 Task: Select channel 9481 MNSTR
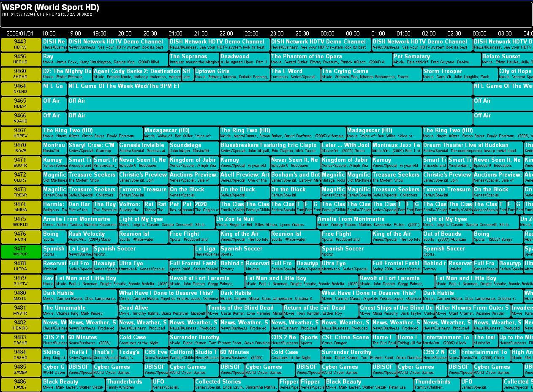pyautogui.click(x=21, y=311)
